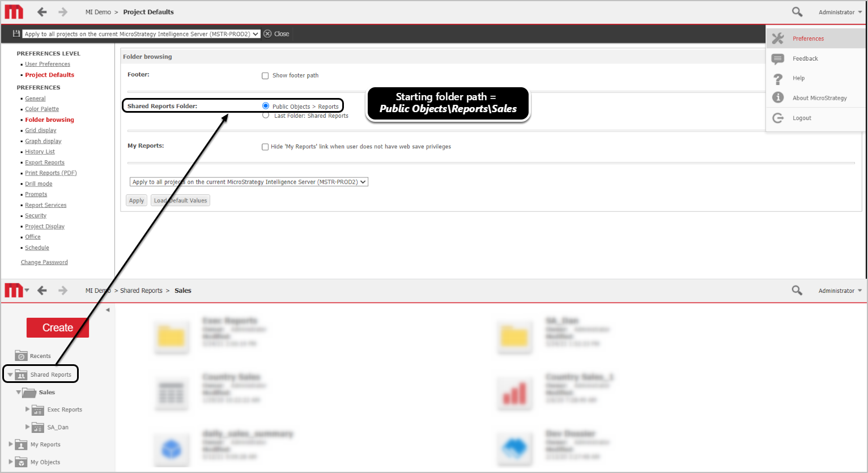Go forward using the arrow in the Sales folder header
Viewport: 868px width, 473px height.
click(63, 291)
